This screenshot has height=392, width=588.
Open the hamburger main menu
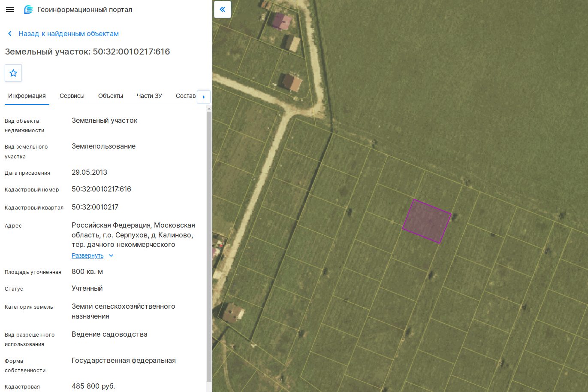[10, 9]
